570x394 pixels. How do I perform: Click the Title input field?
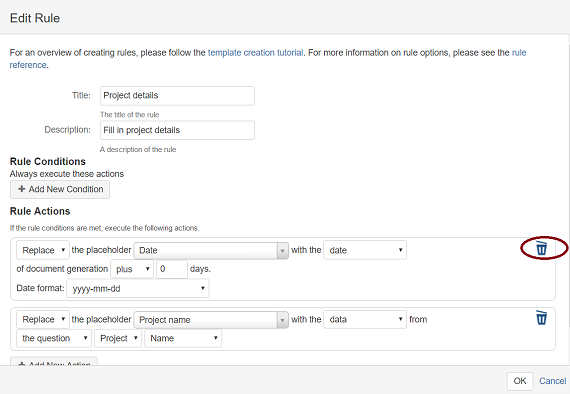pos(177,96)
